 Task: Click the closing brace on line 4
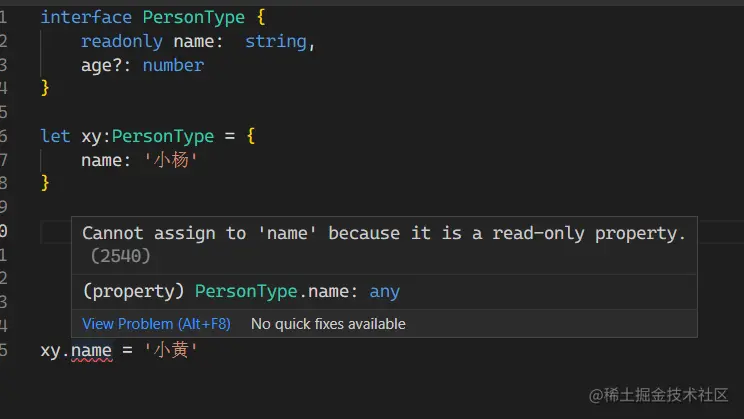[45, 88]
